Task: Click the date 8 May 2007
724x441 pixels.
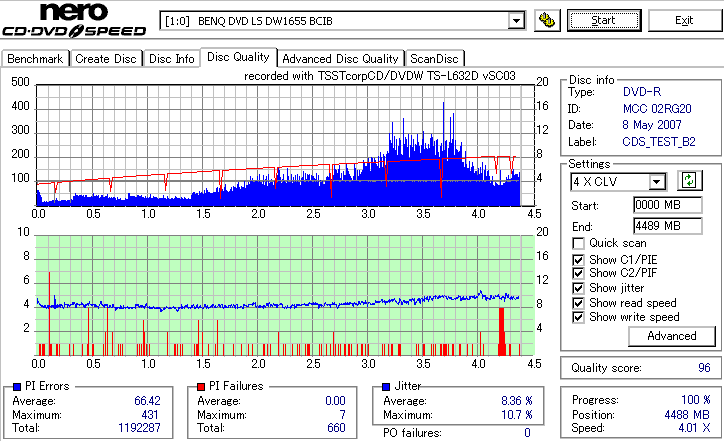Action: click(x=652, y=125)
